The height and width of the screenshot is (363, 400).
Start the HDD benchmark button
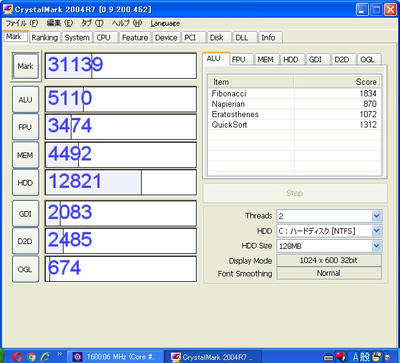click(x=25, y=183)
